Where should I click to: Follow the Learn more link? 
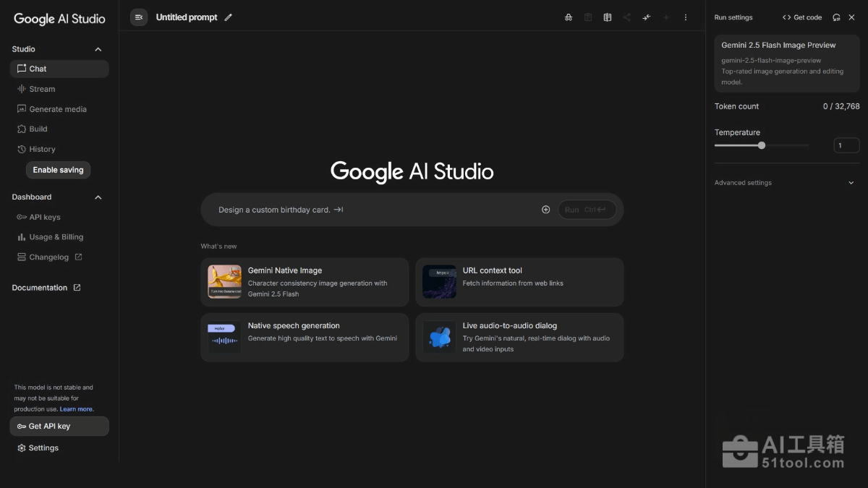(77, 409)
